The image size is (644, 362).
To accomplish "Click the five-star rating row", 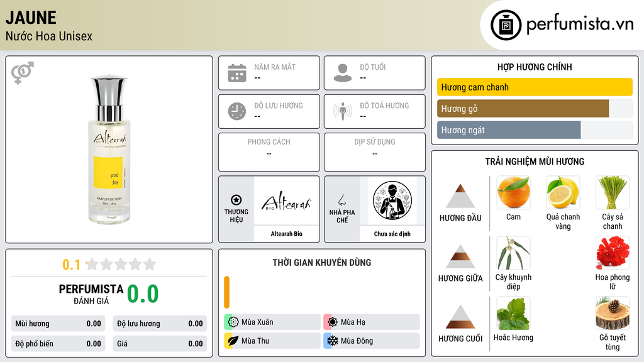I will point(121,264).
